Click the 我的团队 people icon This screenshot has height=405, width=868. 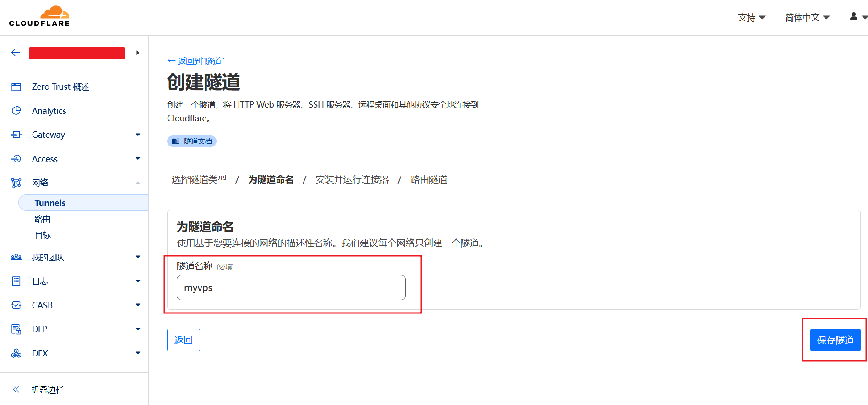(x=16, y=257)
